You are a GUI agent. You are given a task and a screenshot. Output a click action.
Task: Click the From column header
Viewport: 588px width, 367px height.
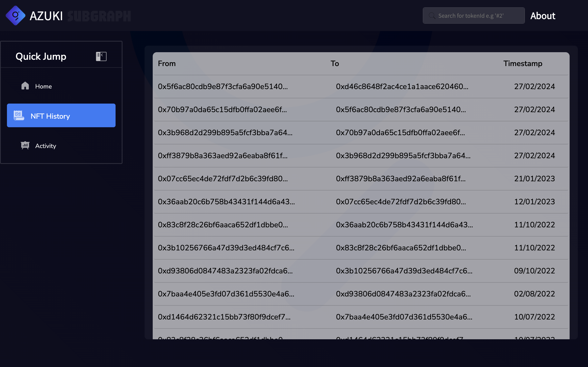[x=167, y=64]
